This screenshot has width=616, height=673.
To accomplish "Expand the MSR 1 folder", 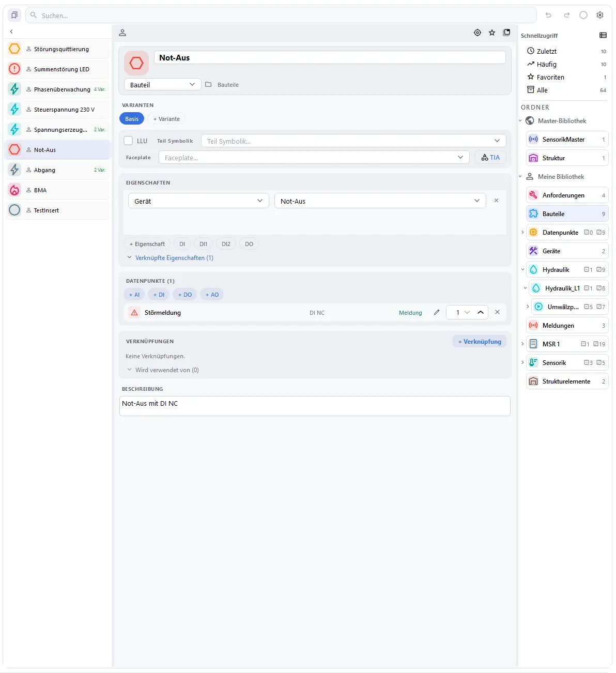I will 522,344.
